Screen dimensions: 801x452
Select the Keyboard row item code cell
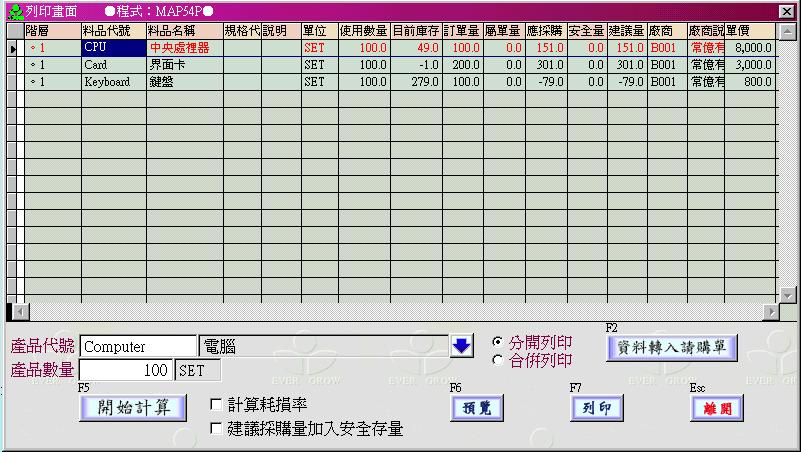[x=113, y=82]
